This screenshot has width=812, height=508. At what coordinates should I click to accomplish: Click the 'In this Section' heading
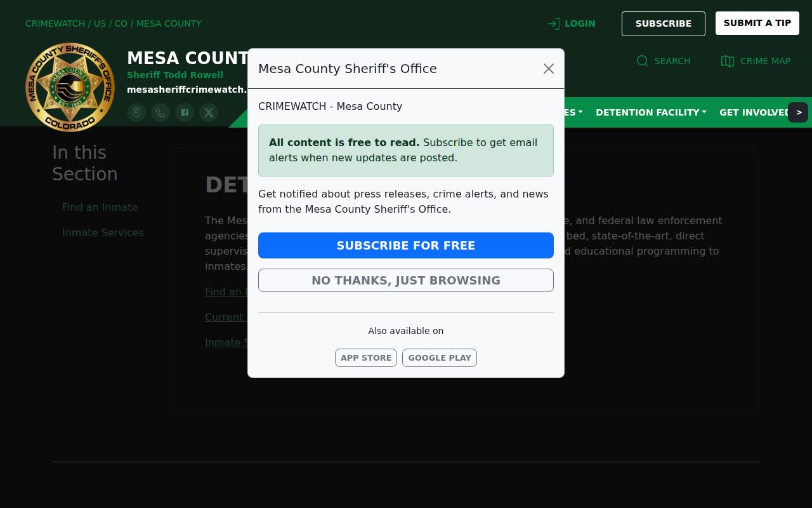click(85, 163)
